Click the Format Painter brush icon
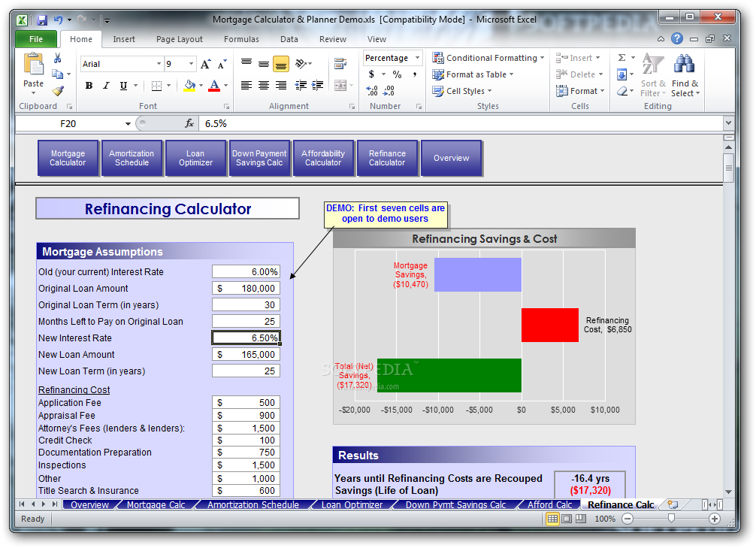The height and width of the screenshot is (548, 756). pyautogui.click(x=58, y=91)
